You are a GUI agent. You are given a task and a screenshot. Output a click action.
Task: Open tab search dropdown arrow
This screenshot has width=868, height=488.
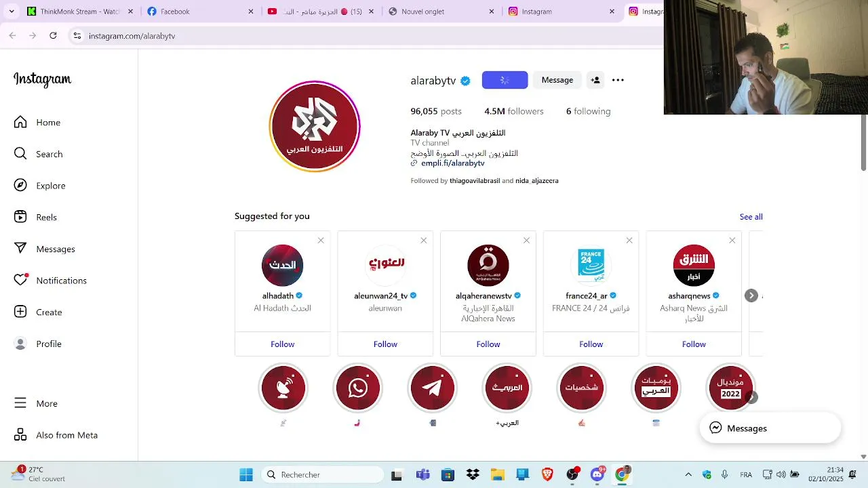11,12
